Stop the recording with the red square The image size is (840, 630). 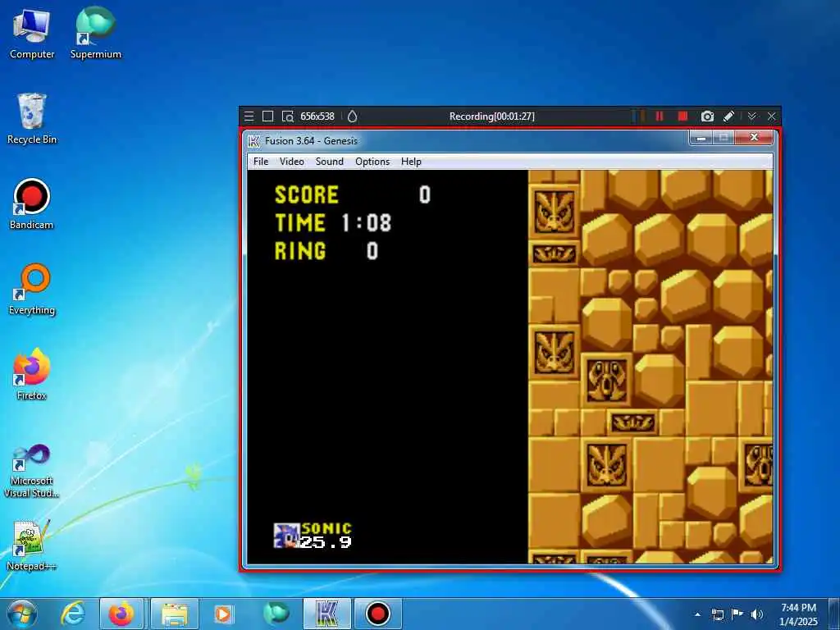coord(682,116)
